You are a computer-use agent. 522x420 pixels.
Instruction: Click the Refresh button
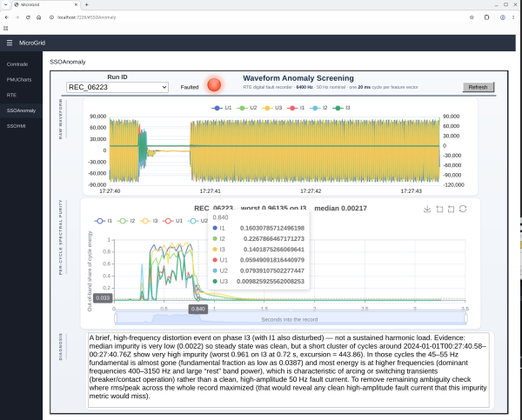click(x=478, y=87)
